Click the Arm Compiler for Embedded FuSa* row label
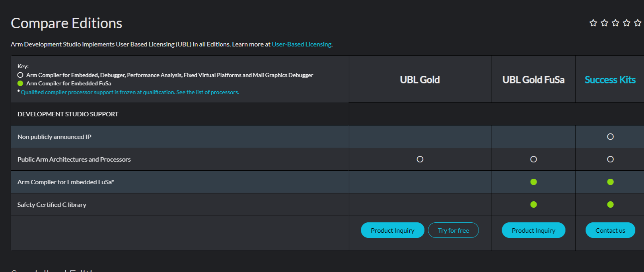This screenshot has height=272, width=644. 66,182
